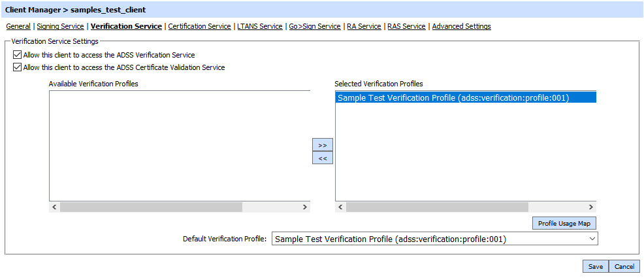This screenshot has width=644, height=278.
Task: Click the << move left button
Action: click(x=322, y=158)
